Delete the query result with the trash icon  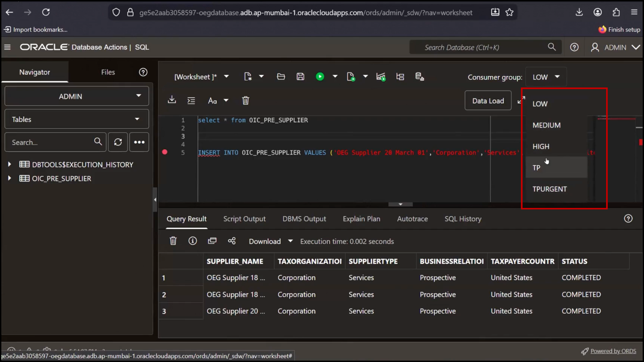click(x=173, y=241)
